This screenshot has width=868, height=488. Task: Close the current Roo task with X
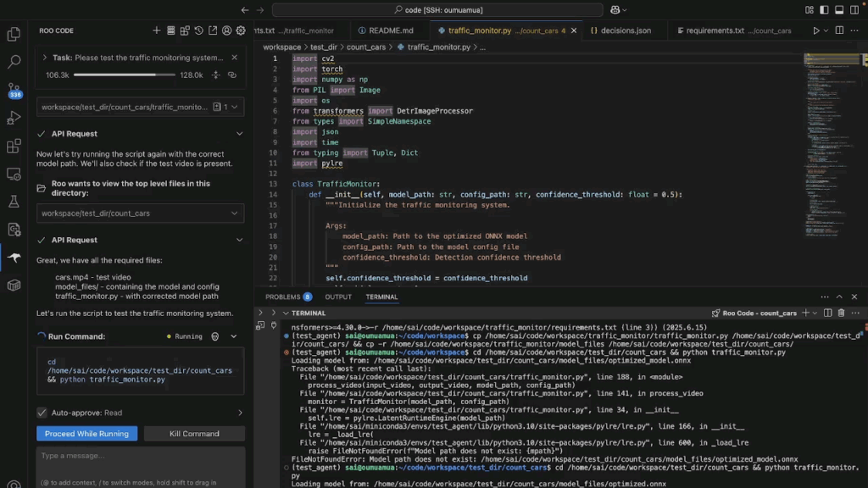coord(234,57)
